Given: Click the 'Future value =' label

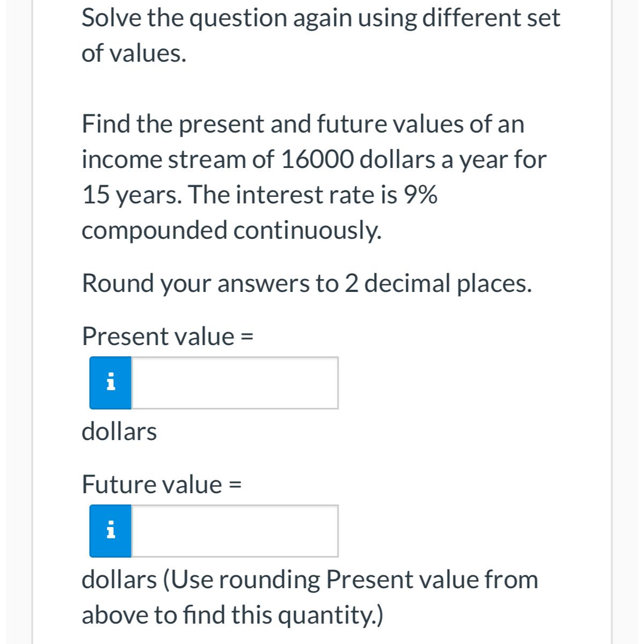Looking at the screenshot, I should click(162, 484).
